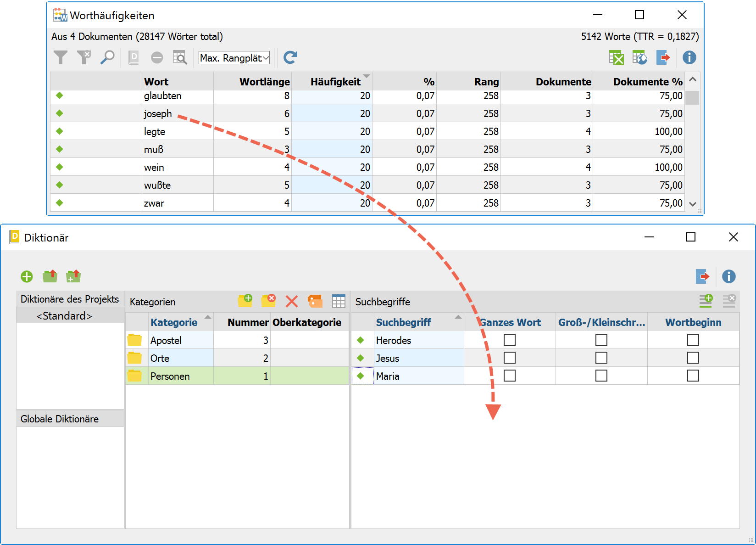The height and width of the screenshot is (545, 756).
Task: Click the green folder with plus import icon
Action: 73,276
